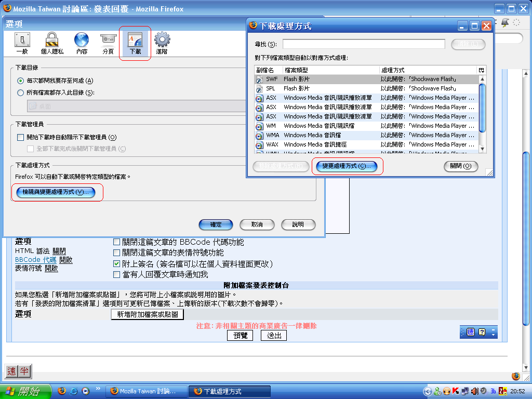Click the Kaspersky K tray icon

point(456,391)
